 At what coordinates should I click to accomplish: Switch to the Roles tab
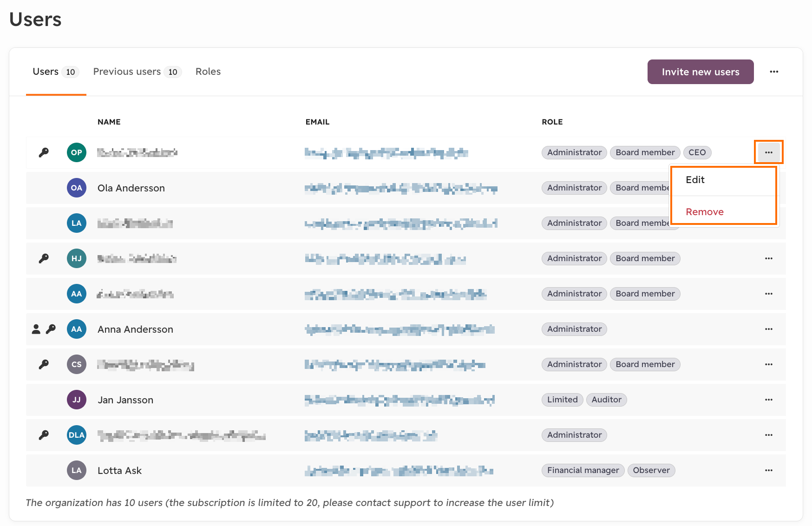coord(208,72)
